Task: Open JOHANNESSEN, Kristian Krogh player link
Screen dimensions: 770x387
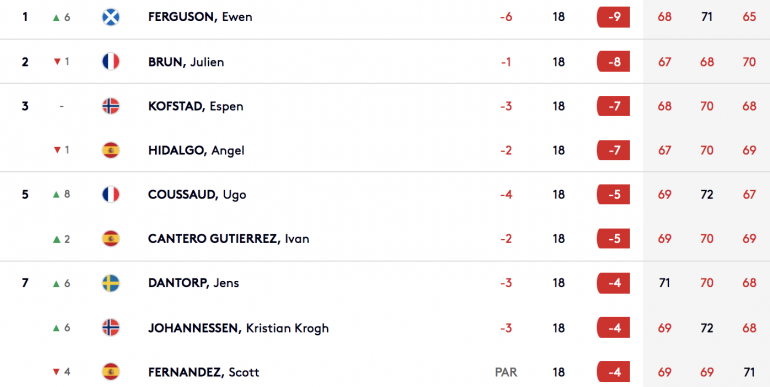Action: point(238,328)
